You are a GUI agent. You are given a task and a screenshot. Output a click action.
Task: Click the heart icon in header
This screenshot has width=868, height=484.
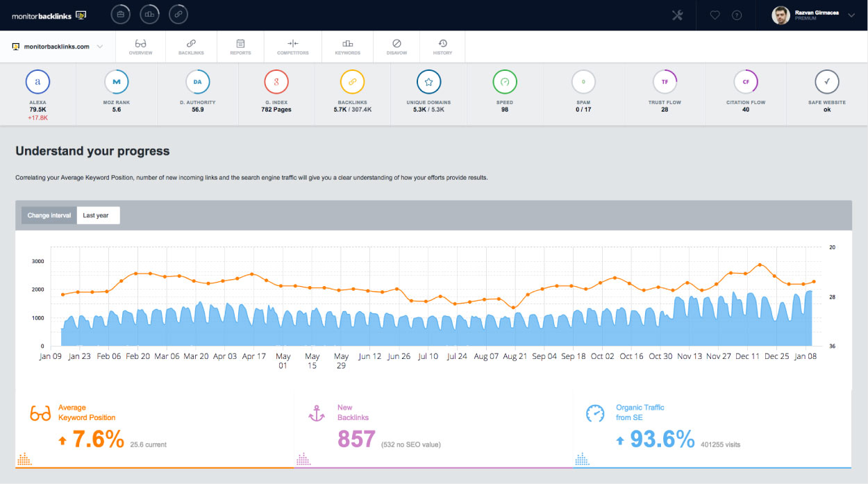pyautogui.click(x=715, y=15)
